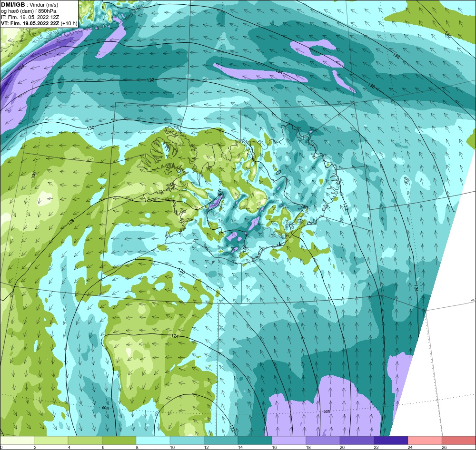
Task: Click the legend scale label '2'
Action: (35, 447)
